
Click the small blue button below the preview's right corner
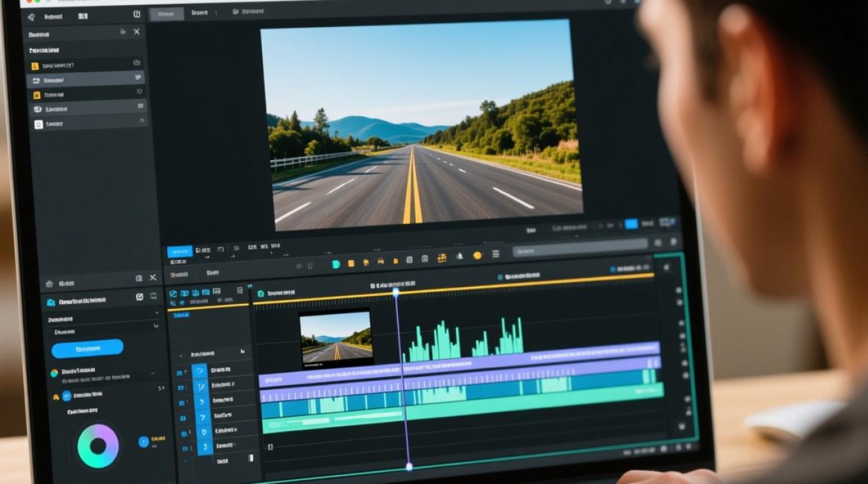tap(631, 224)
